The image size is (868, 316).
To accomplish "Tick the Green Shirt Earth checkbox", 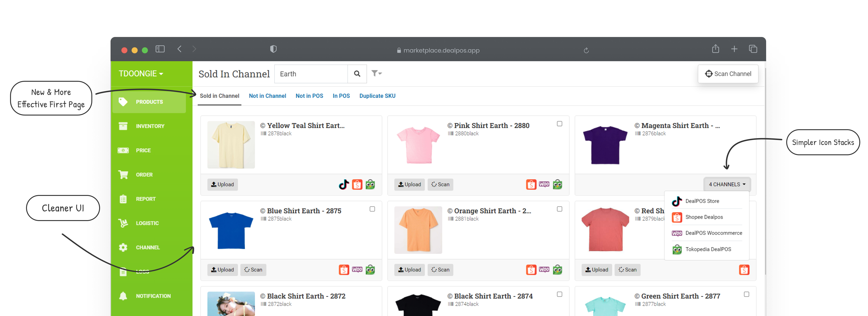I will coord(746,294).
